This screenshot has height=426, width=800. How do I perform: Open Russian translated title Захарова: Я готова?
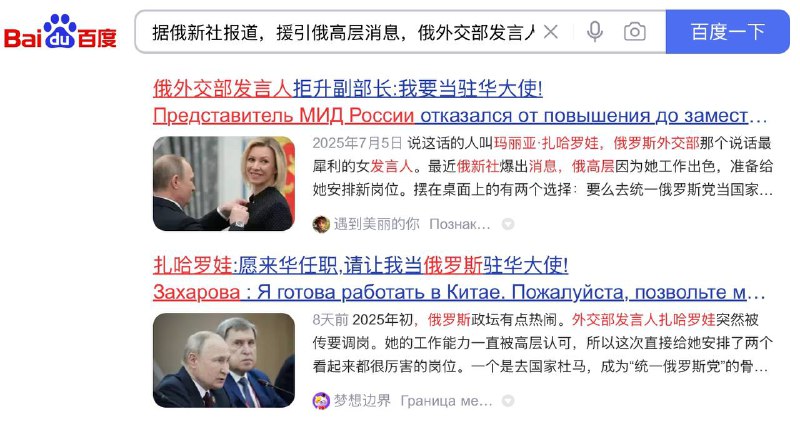pyautogui.click(x=459, y=292)
